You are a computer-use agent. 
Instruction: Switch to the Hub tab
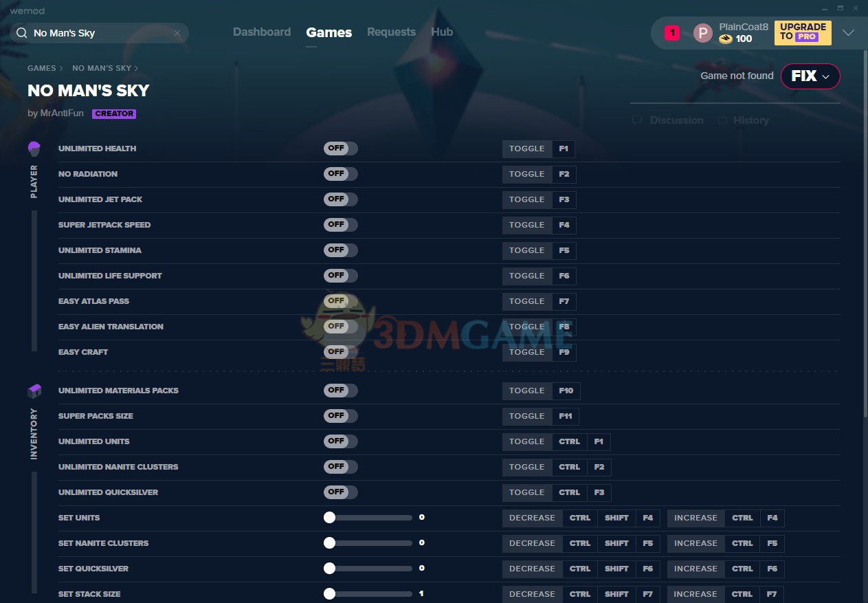(442, 32)
